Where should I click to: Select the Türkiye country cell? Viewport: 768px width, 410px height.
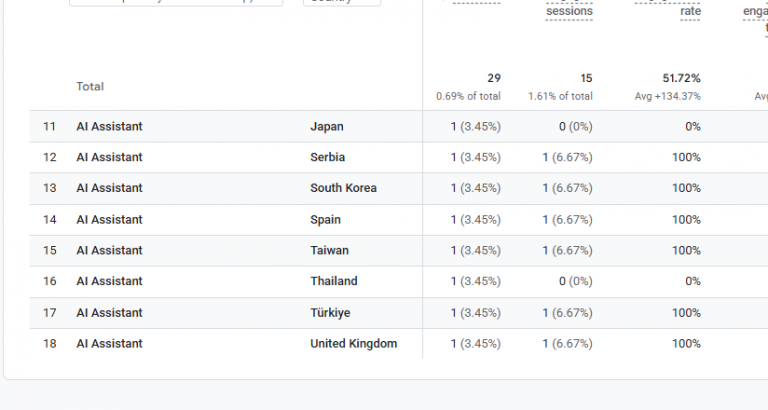tap(330, 313)
